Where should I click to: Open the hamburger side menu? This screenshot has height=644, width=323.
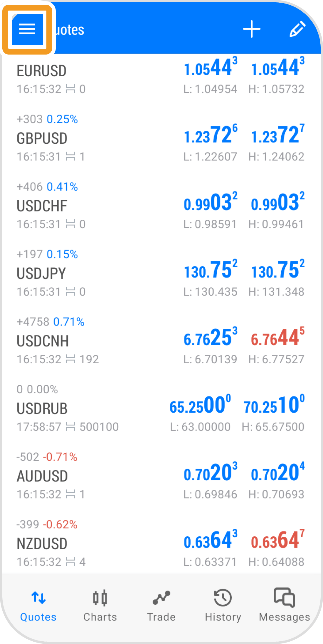(x=27, y=29)
